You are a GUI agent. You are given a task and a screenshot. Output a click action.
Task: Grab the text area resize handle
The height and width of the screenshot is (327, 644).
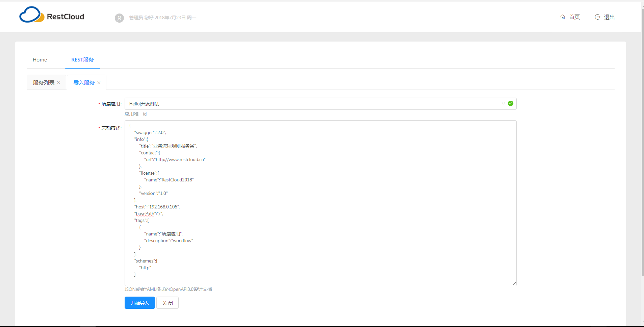(x=514, y=284)
